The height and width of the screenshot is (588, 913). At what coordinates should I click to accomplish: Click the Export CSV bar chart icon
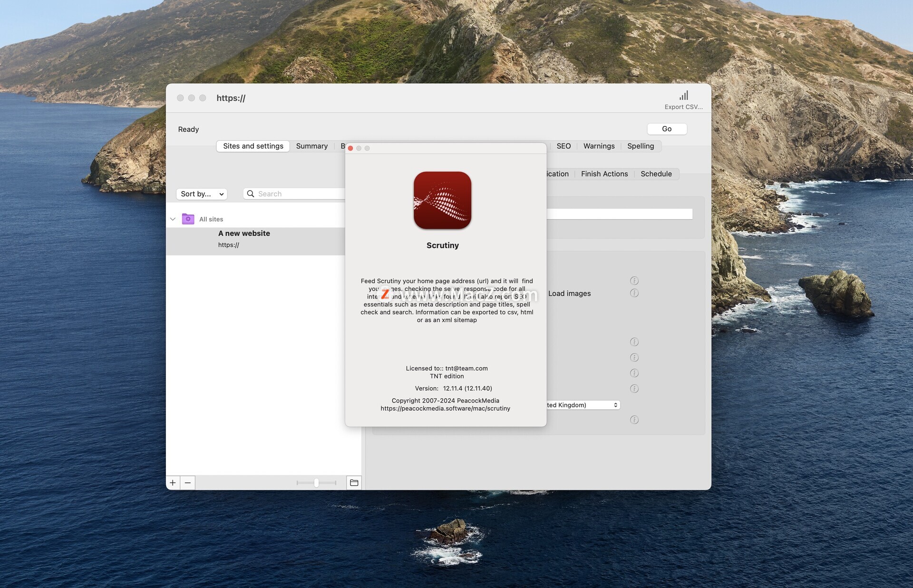point(683,96)
